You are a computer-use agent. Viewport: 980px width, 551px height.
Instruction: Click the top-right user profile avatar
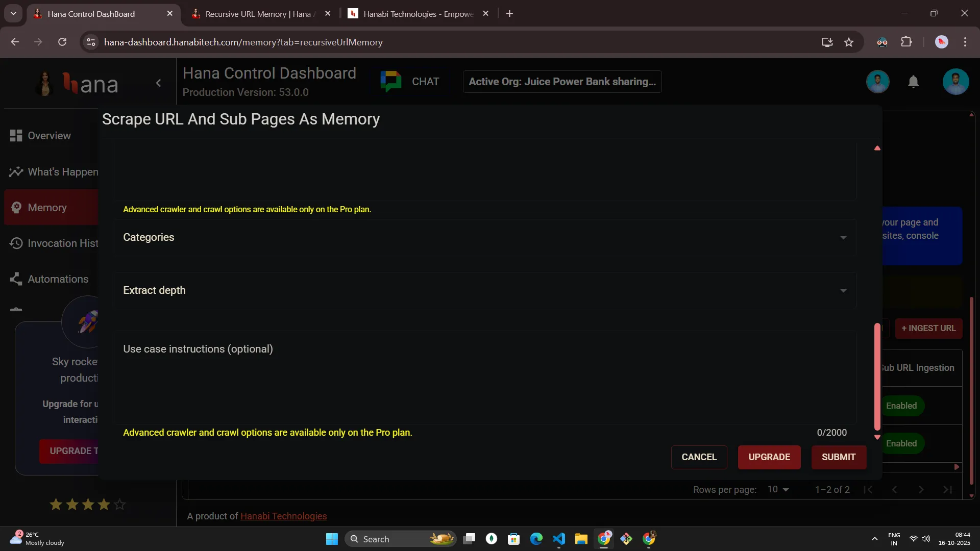pyautogui.click(x=955, y=82)
